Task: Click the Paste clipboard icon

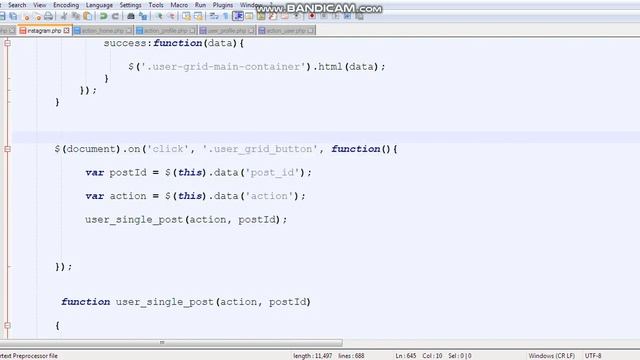Action: tap(87, 16)
